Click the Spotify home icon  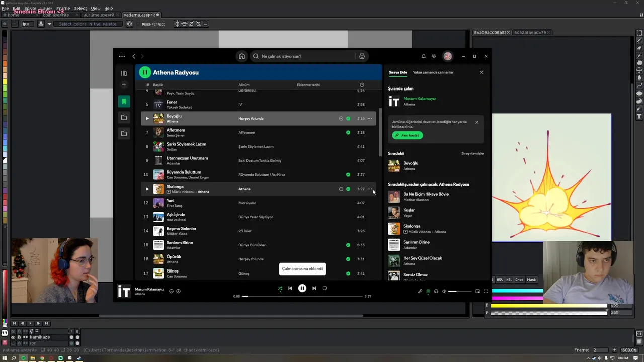tap(242, 56)
